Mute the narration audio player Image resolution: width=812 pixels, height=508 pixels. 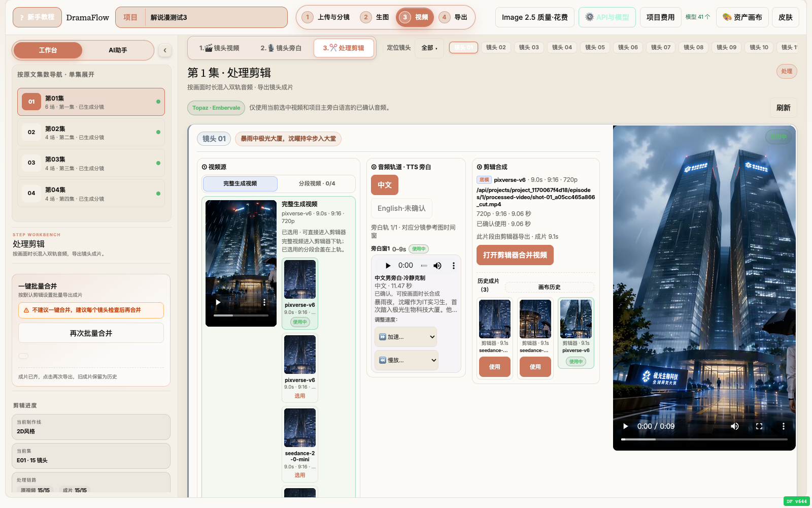tap(437, 265)
